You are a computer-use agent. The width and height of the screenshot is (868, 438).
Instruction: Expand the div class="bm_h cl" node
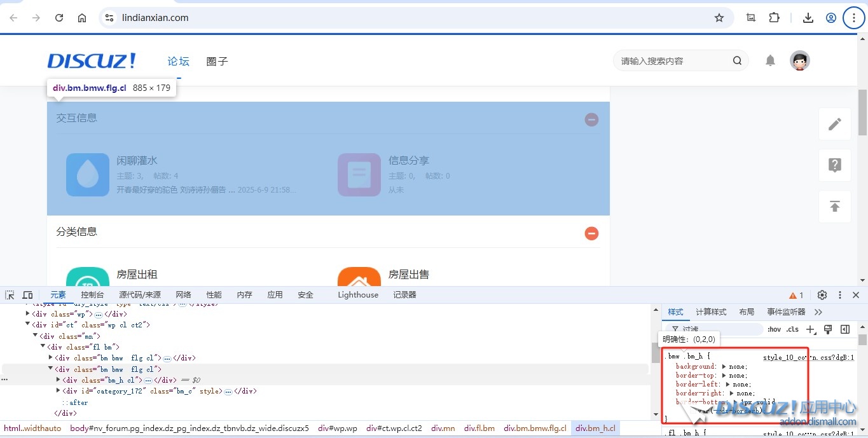[59, 380]
